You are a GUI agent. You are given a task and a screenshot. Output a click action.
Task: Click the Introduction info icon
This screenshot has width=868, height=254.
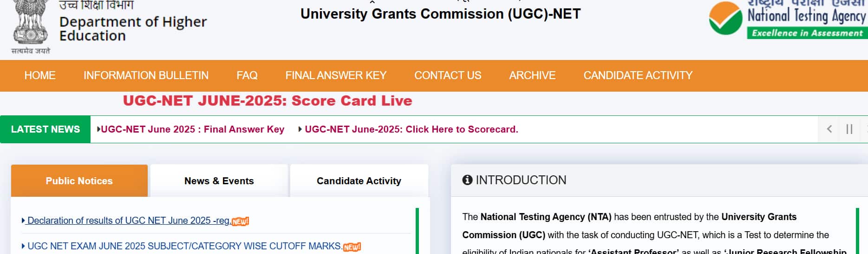(467, 180)
